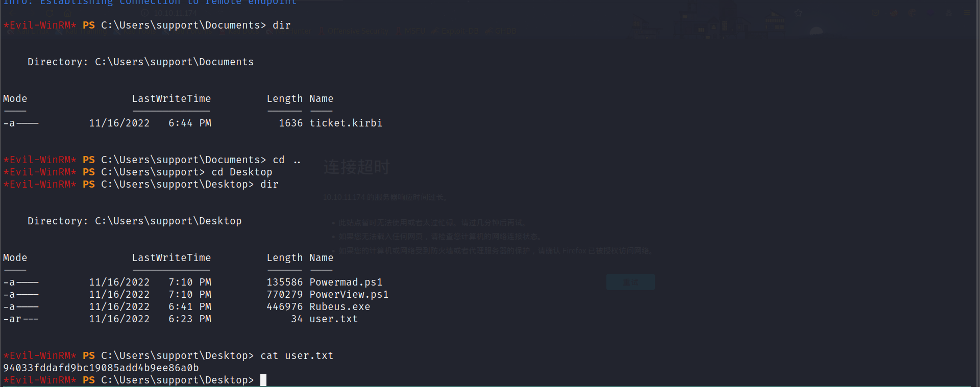Click the Mode header in Documents listing

coord(15,98)
